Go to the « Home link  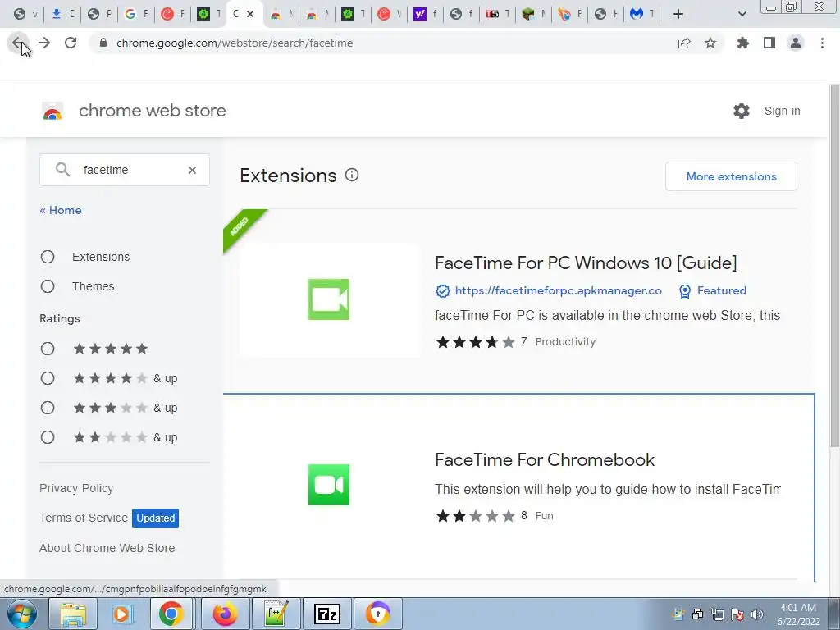[61, 210]
